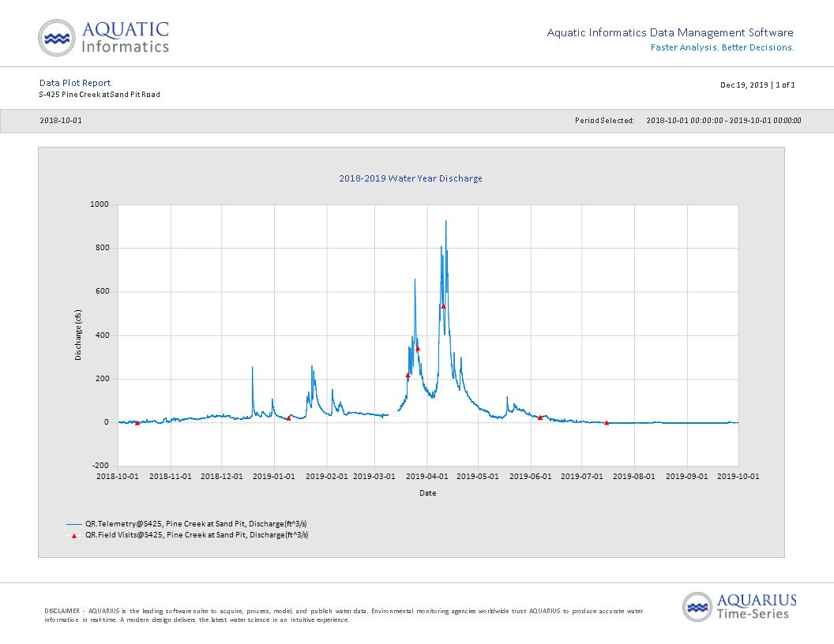Click the 'Date' x-axis label
This screenshot has width=834, height=644.
click(427, 493)
